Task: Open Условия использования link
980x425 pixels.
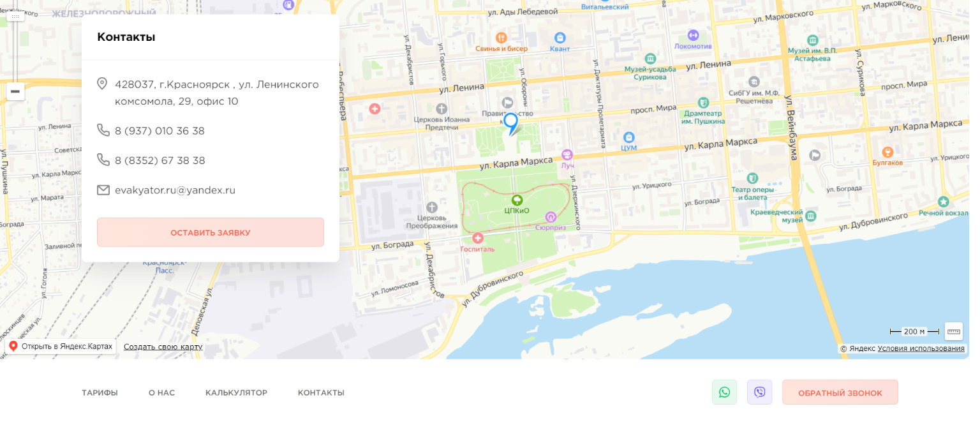Action: coord(921,348)
